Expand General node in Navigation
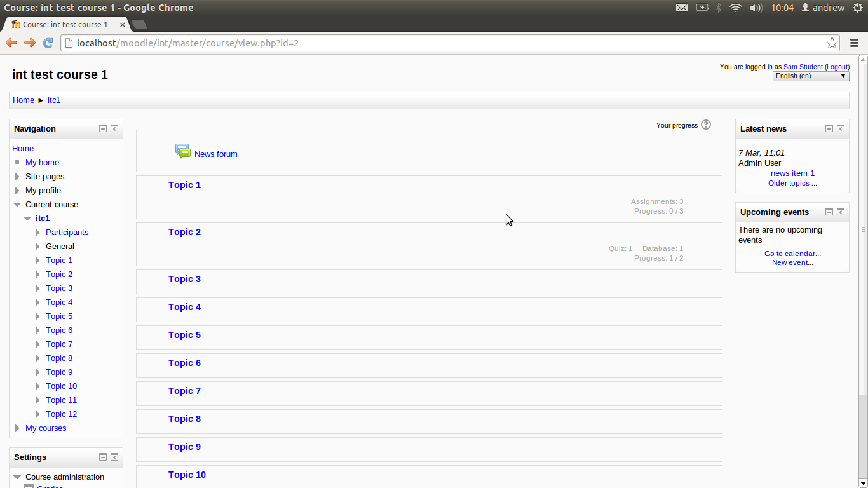Image resolution: width=868 pixels, height=488 pixels. tap(37, 247)
